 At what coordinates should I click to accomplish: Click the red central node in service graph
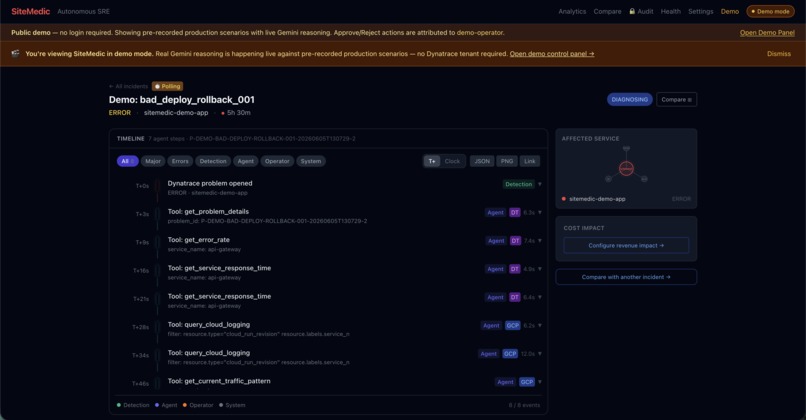(626, 168)
